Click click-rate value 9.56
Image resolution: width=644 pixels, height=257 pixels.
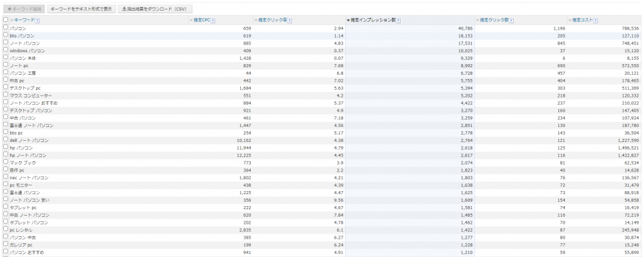(x=339, y=200)
